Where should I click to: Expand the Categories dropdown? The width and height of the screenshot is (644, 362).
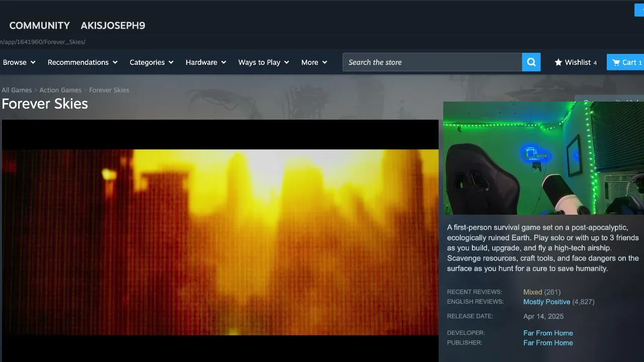[151, 62]
